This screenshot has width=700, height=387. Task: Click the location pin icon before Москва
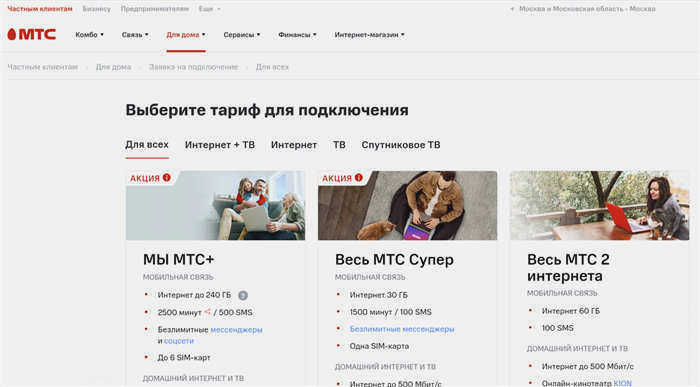[512, 9]
